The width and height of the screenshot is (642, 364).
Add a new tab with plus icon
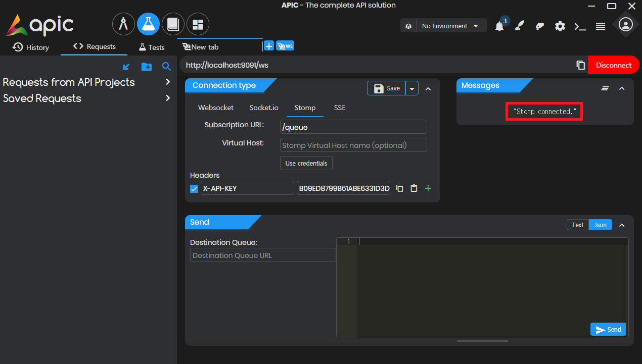pyautogui.click(x=269, y=46)
